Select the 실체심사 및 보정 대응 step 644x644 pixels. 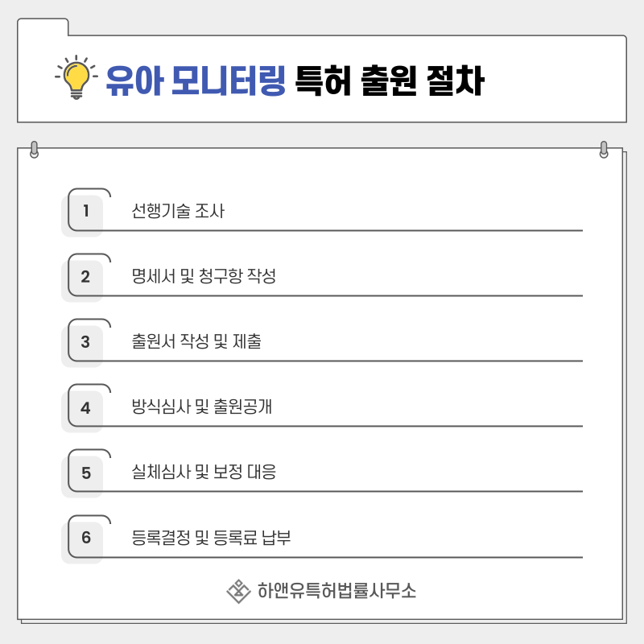(x=204, y=473)
